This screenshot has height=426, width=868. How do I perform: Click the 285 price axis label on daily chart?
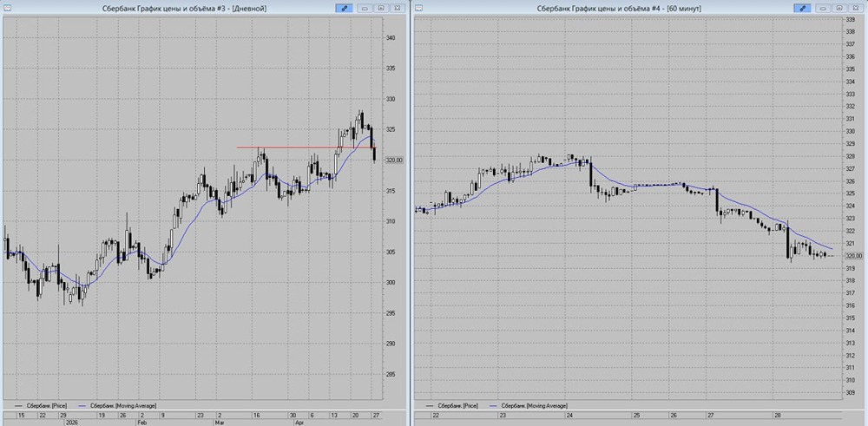point(391,375)
